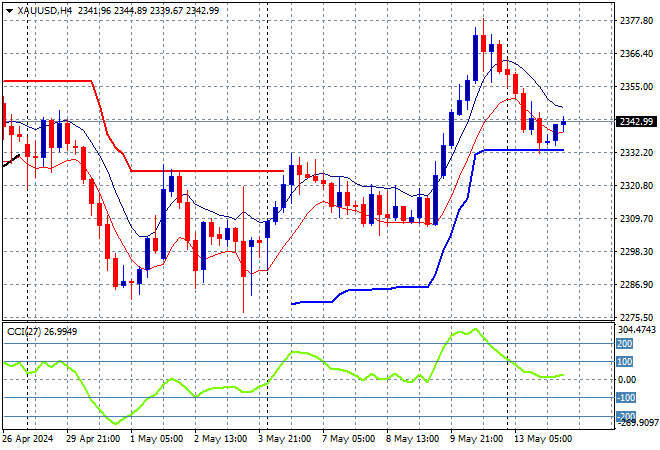
Task: Select the tall blue candle peaking near 2377
Action: coord(476,58)
